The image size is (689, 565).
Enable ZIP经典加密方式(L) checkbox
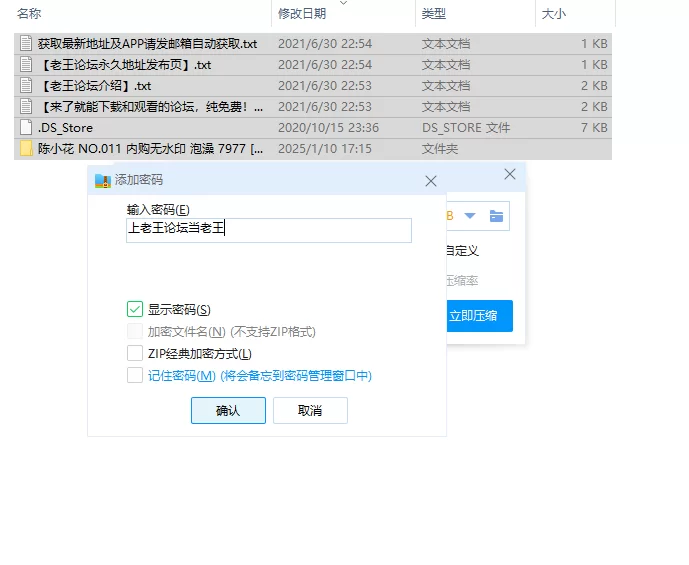click(x=135, y=353)
